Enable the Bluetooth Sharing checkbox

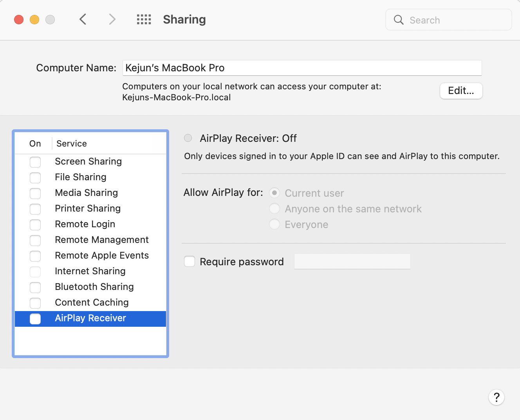[x=35, y=287]
